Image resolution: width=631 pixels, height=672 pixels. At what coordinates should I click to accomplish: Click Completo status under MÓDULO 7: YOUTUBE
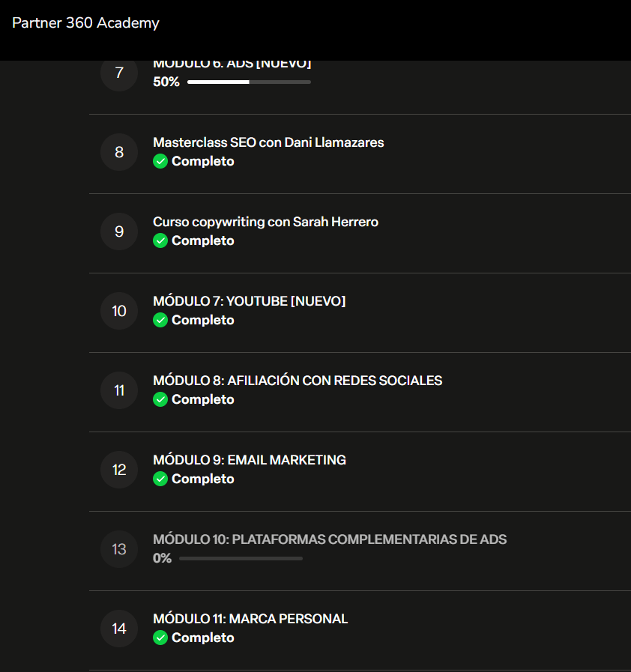203,320
